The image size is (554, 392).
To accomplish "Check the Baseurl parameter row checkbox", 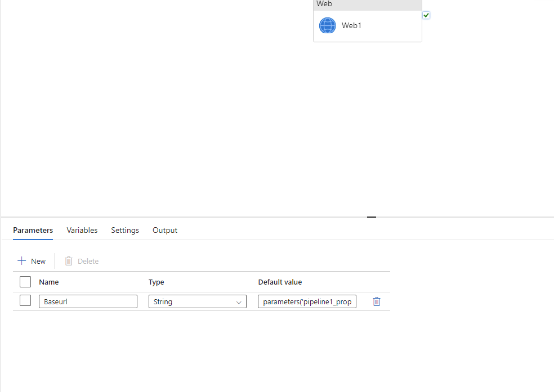I will (25, 300).
